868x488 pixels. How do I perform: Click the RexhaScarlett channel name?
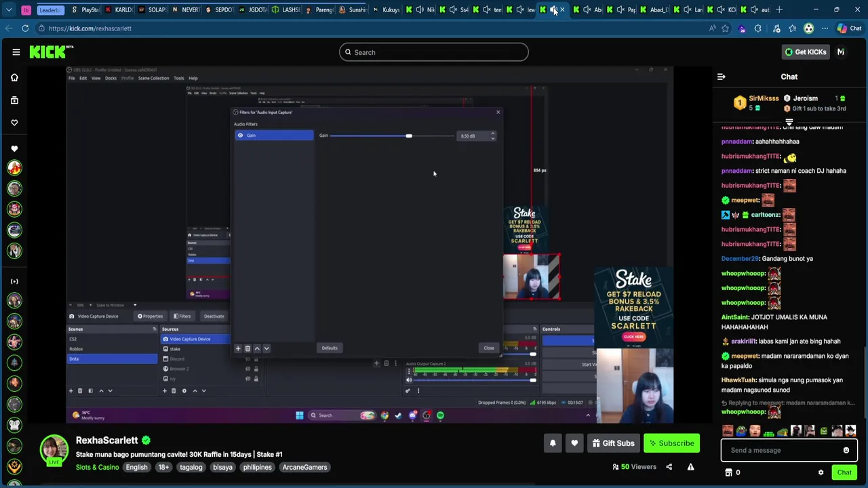coord(106,441)
